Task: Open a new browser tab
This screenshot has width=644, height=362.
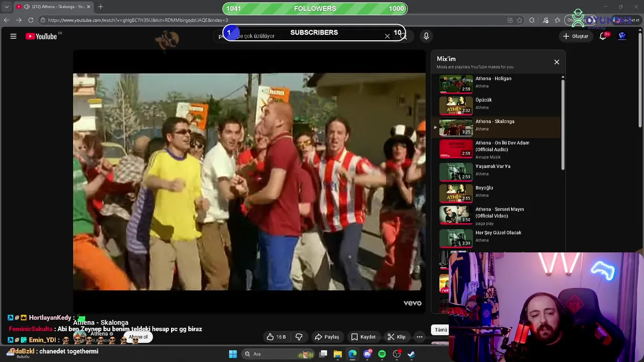Action: coord(101,7)
